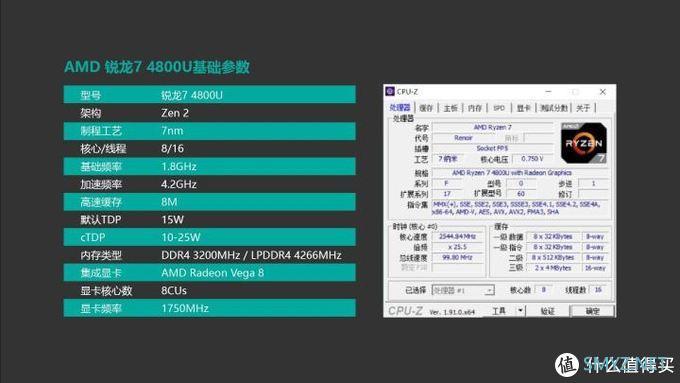Click the 一级 数据 cache size 8 x 32 KBytes

552,236
